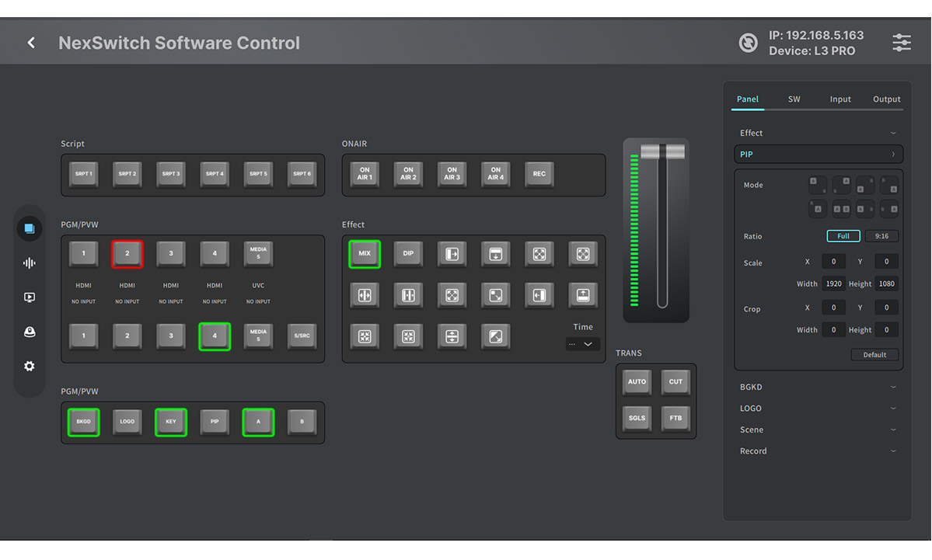
Task: Perform a CUT transition
Action: click(x=675, y=382)
